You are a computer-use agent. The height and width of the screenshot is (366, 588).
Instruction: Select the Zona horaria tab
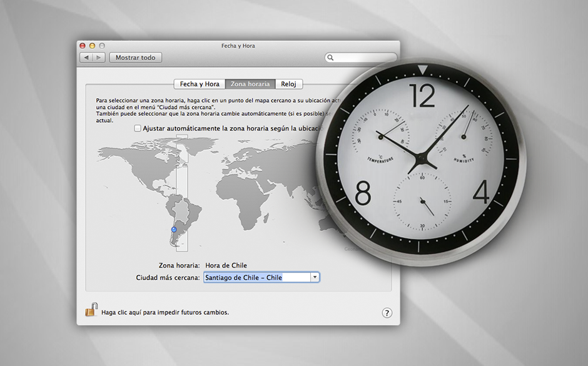tap(250, 84)
